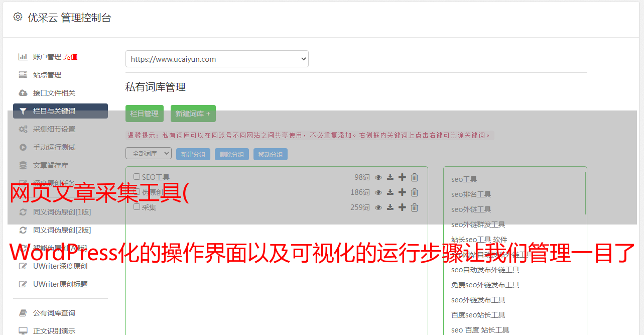Delete the 采集 library with trash icon
The image size is (644, 335).
[x=415, y=207]
